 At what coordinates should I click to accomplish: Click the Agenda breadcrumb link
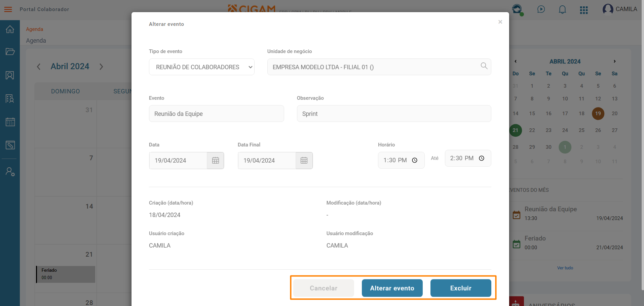point(35,29)
